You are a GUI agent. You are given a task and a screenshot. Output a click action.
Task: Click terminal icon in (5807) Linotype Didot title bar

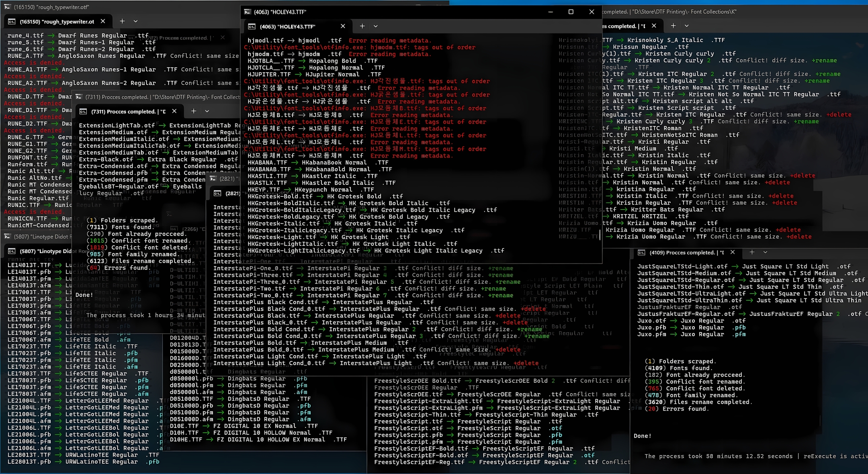[7, 237]
